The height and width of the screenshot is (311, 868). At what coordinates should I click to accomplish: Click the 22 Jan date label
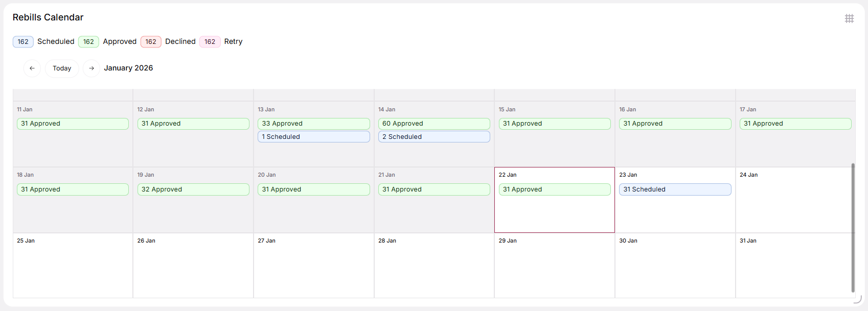click(508, 175)
